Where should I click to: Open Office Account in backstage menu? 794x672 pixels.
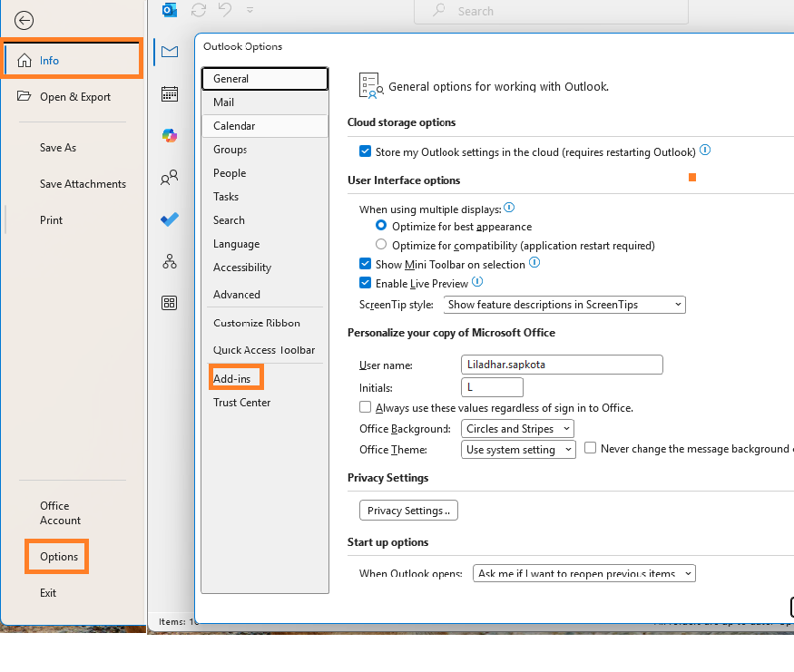tap(60, 513)
